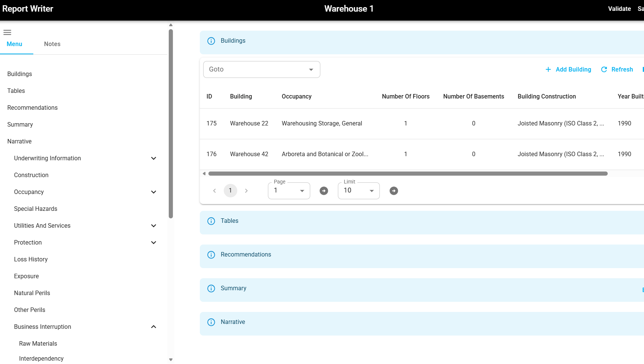Open Buildings in the sidebar menu
This screenshot has height=364, width=644.
pyautogui.click(x=20, y=74)
